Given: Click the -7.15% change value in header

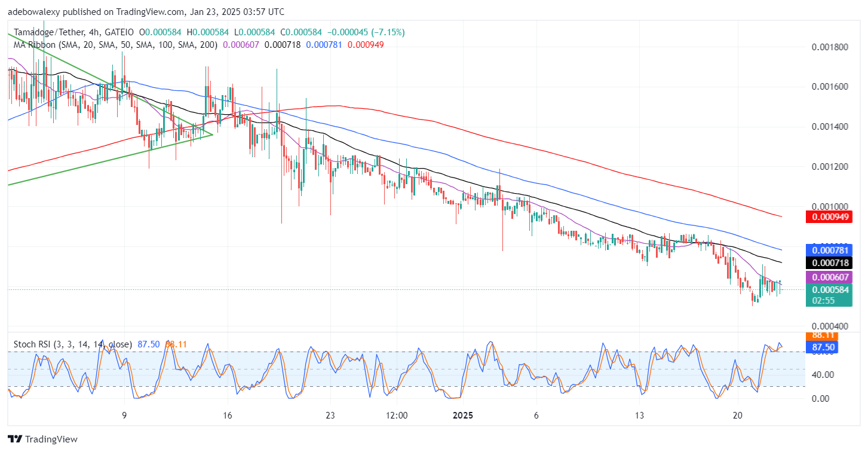Looking at the screenshot, I should (388, 32).
